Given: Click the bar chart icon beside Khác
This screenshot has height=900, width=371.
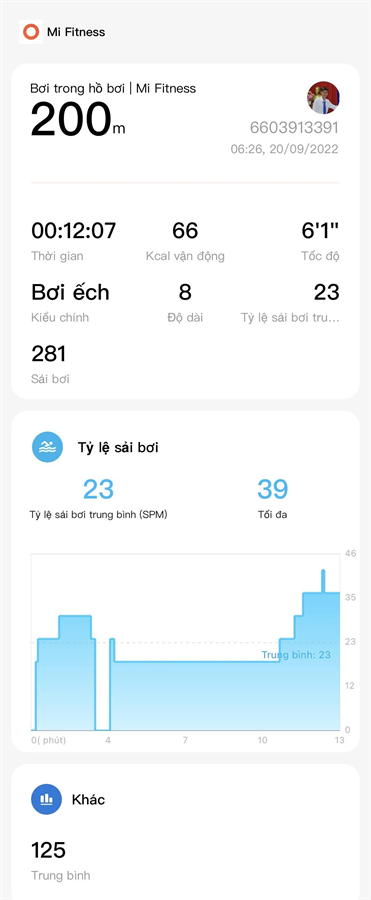Looking at the screenshot, I should pyautogui.click(x=47, y=799).
